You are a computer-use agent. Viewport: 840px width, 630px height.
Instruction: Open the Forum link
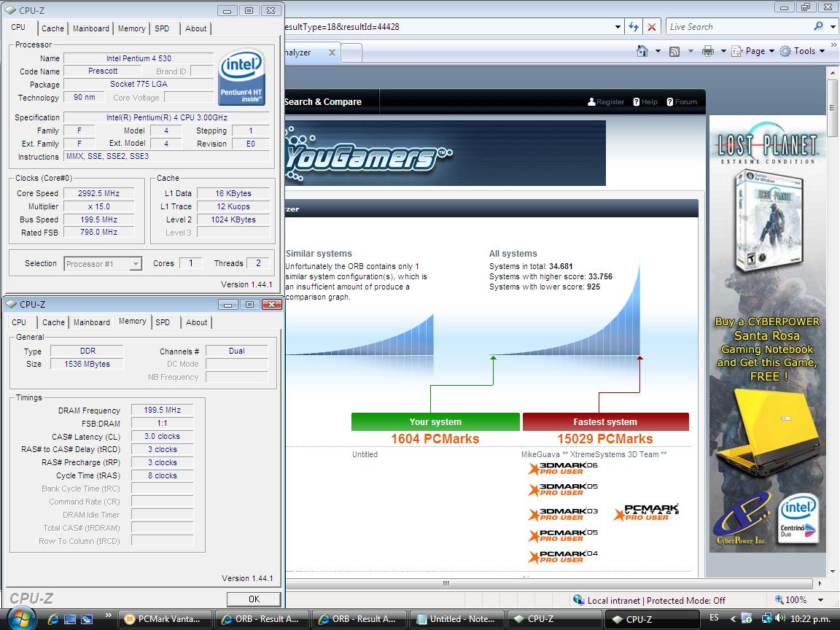click(x=682, y=102)
